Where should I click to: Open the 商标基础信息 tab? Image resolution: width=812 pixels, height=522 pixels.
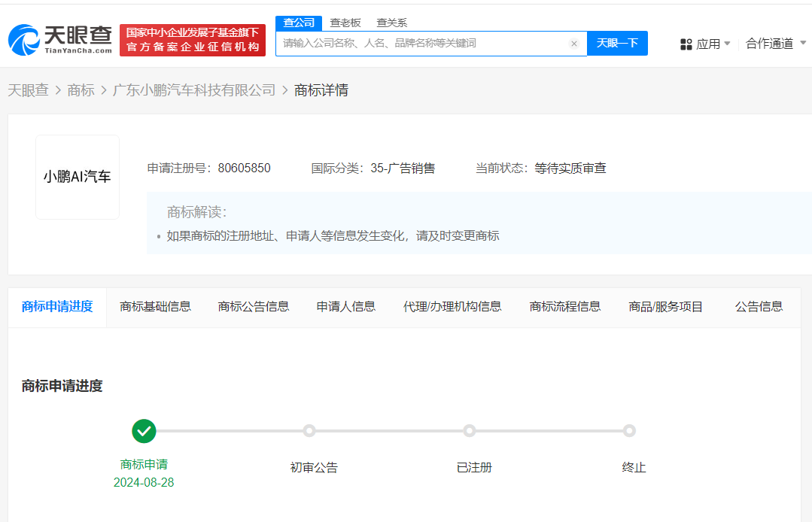click(155, 306)
